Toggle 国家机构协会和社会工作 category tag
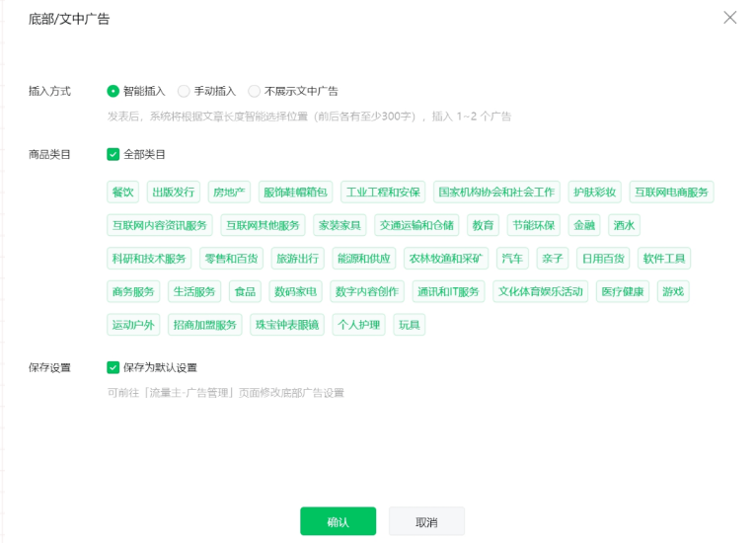The image size is (756, 543). click(496, 192)
